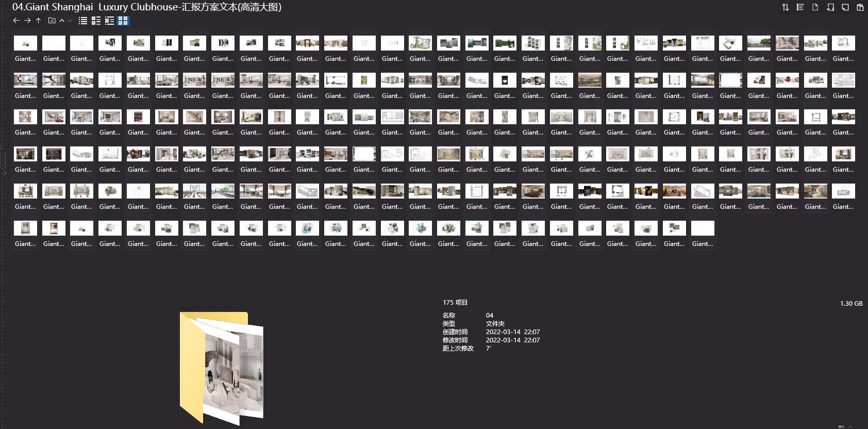This screenshot has width=868, height=429.
Task: Expand the left side panel chevron
Action: tap(5, 173)
